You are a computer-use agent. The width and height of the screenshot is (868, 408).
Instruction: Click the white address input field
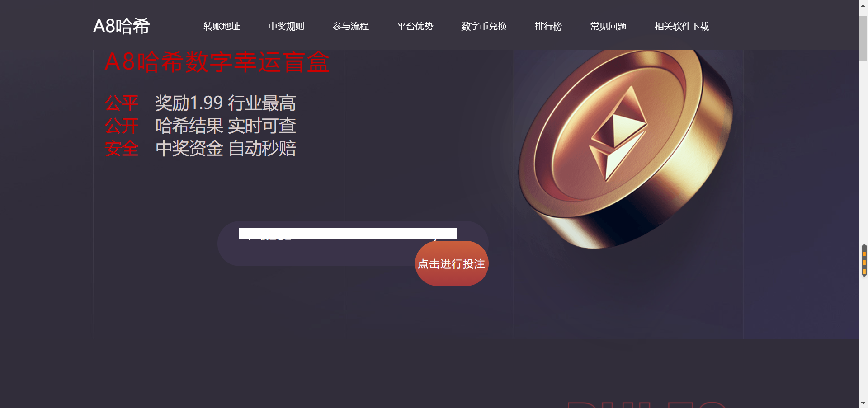click(x=348, y=234)
